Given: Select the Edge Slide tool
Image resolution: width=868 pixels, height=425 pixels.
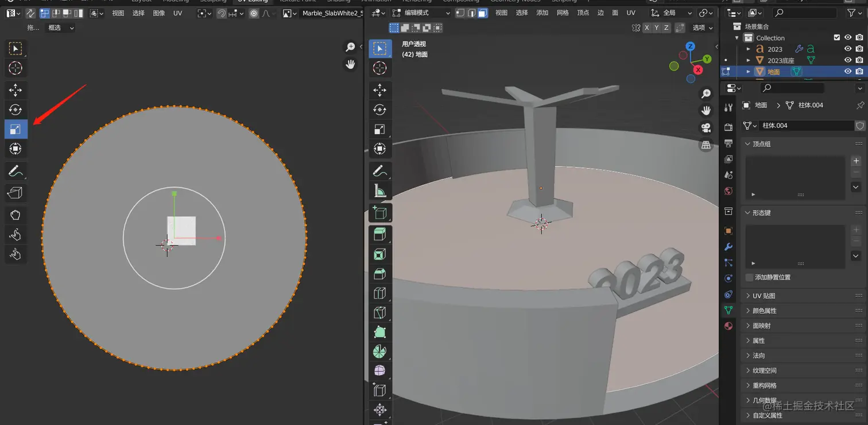Looking at the screenshot, I should (379, 391).
